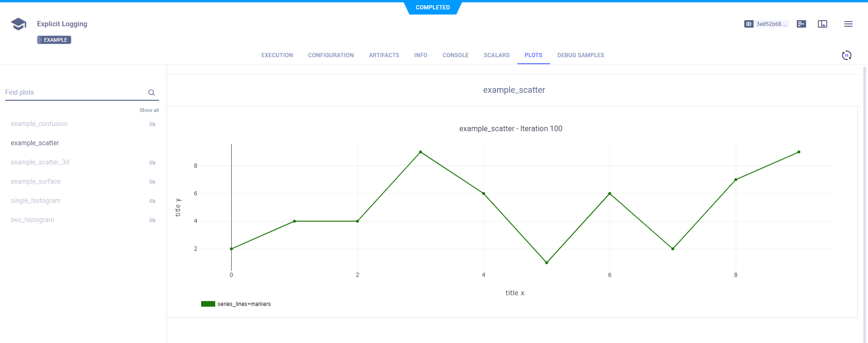This screenshot has width=868, height=343.
Task: Unhide the example_surface plot via eye icon
Action: (x=152, y=182)
